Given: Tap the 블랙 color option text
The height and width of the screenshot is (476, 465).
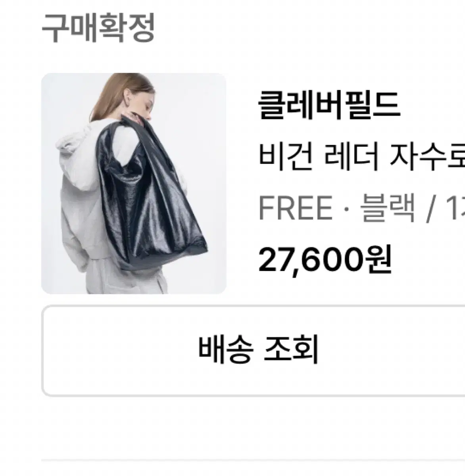Looking at the screenshot, I should click(x=388, y=208).
